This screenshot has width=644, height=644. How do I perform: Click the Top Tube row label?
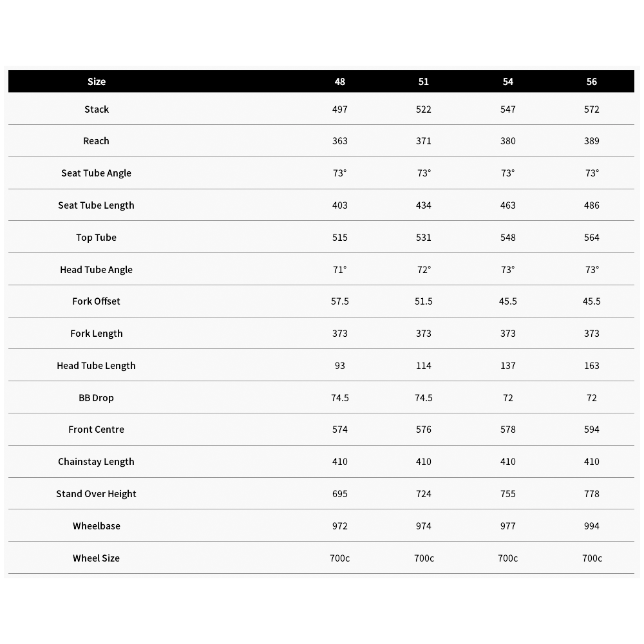tap(96, 238)
